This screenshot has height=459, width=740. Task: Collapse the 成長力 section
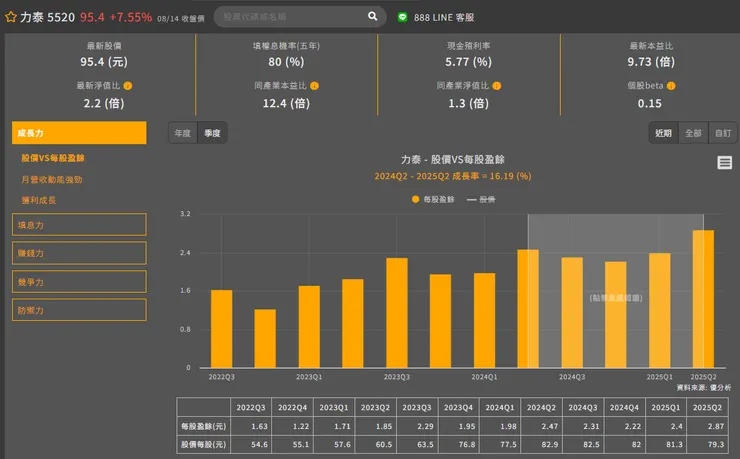pos(79,133)
